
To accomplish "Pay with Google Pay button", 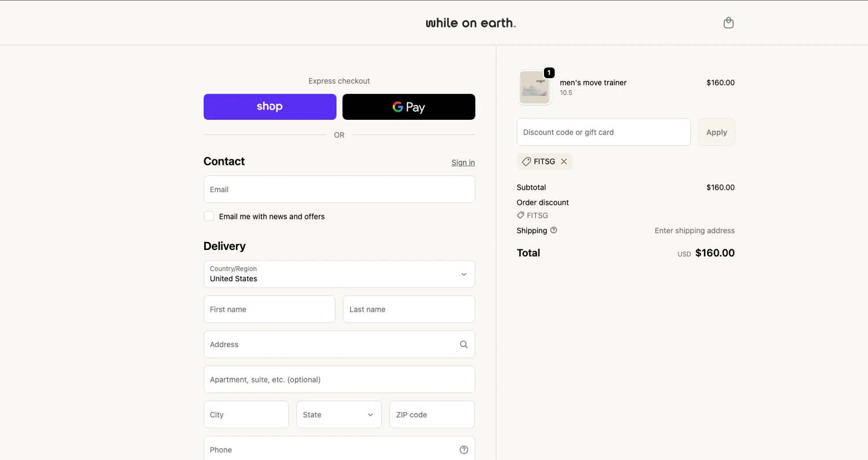I will tap(409, 107).
